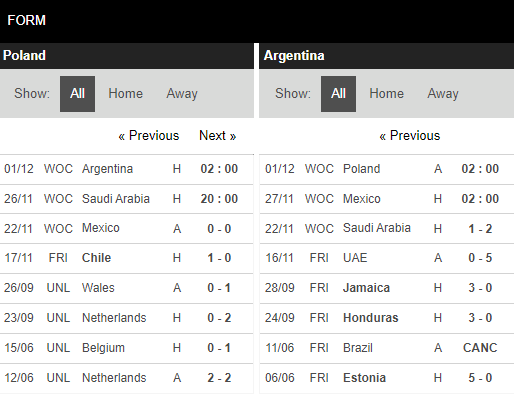Open the Estonia 5-0 match
514x412 pixels.
click(x=387, y=378)
